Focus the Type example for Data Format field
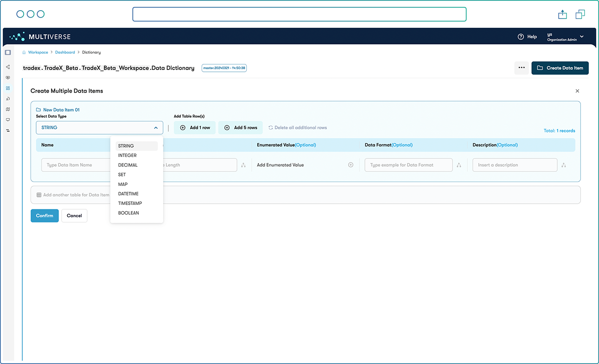 click(x=408, y=165)
